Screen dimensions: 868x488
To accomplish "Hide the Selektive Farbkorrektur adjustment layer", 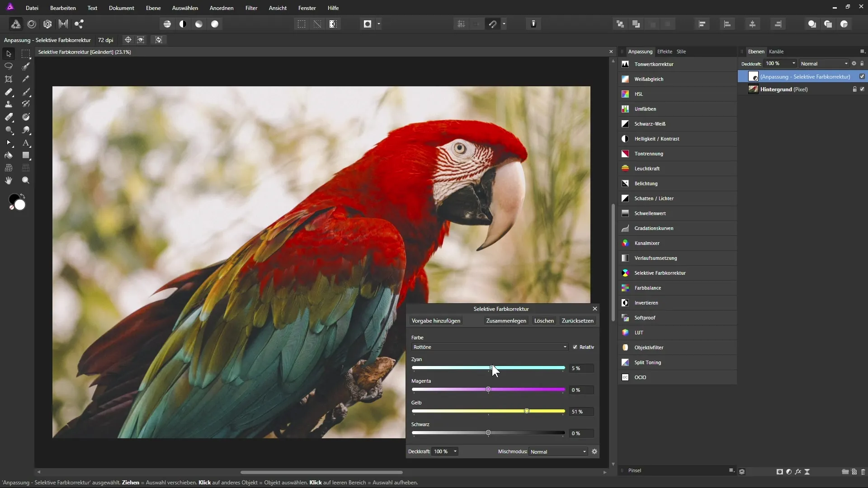I will (862, 76).
